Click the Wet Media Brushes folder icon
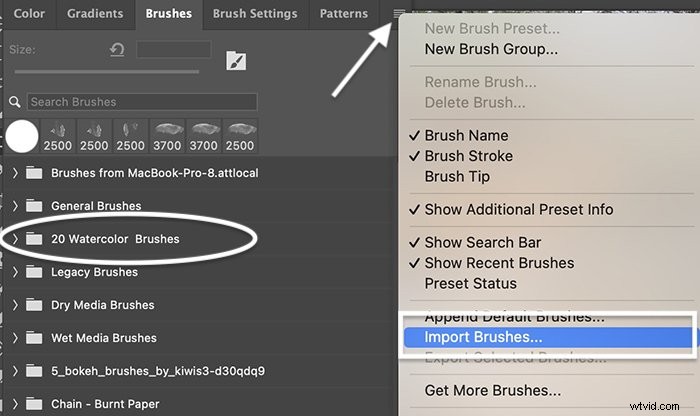Screen dimensions: 700x416 34,338
